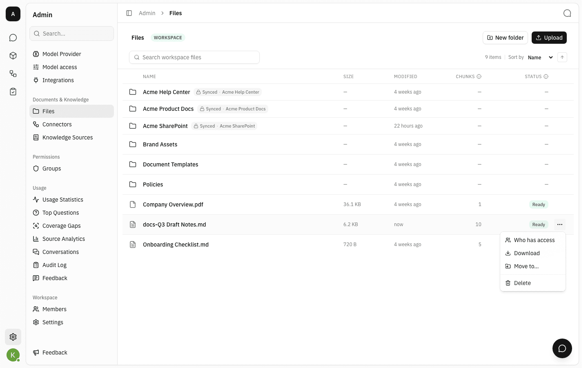Open Model access page

71,67
